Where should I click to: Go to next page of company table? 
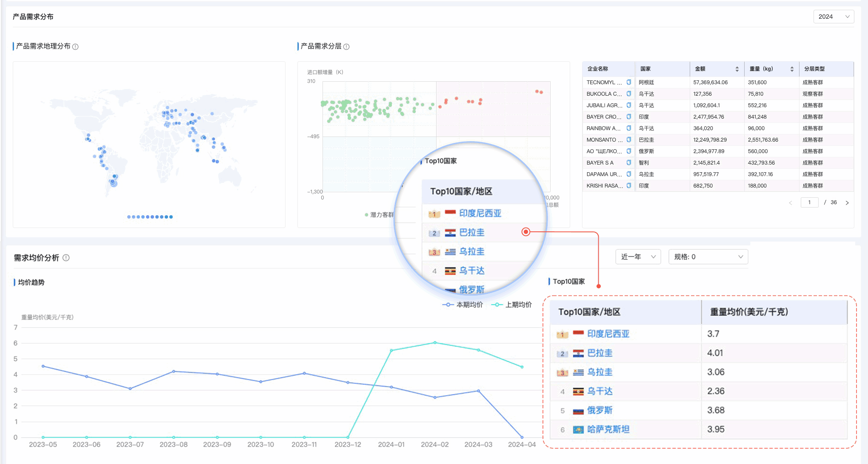pos(847,202)
